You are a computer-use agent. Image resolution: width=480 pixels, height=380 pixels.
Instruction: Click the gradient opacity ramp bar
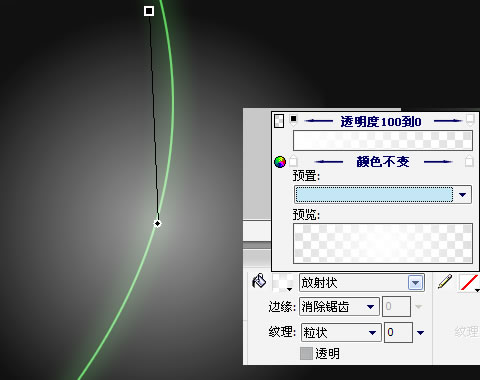tap(383, 140)
